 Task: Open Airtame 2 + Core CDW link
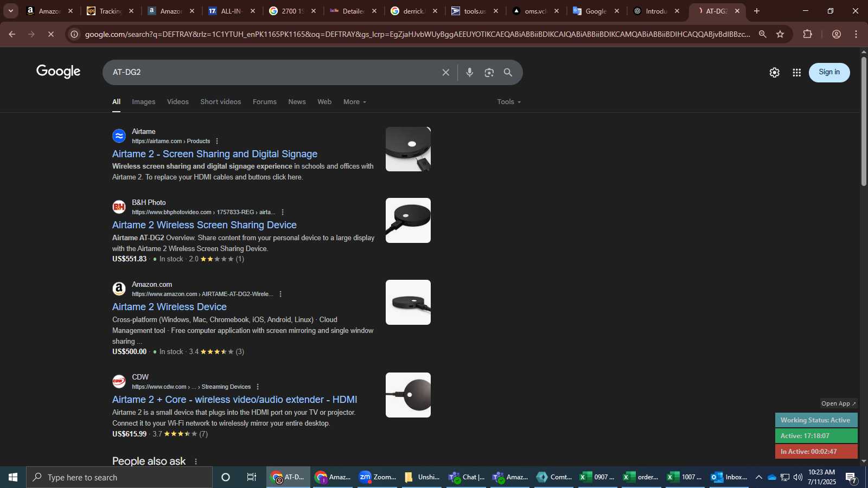[x=234, y=400]
